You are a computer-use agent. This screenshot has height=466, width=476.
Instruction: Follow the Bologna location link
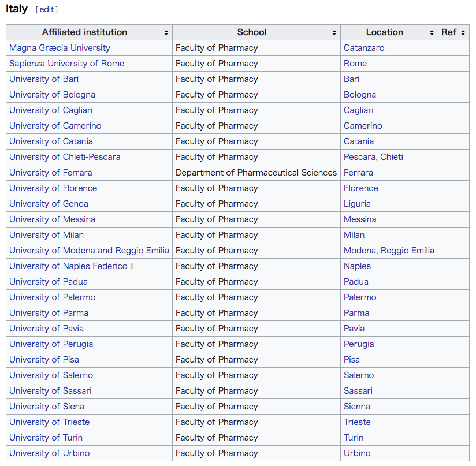360,95
